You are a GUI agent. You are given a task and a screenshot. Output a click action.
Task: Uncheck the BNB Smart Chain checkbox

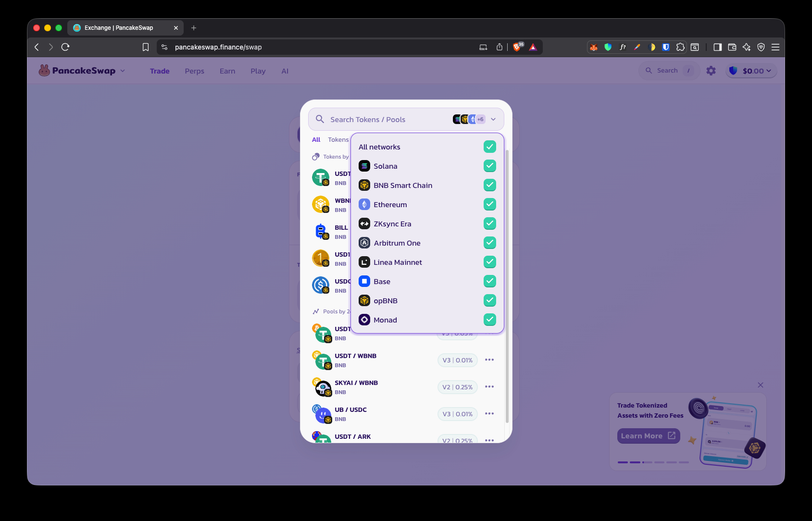pyautogui.click(x=489, y=185)
